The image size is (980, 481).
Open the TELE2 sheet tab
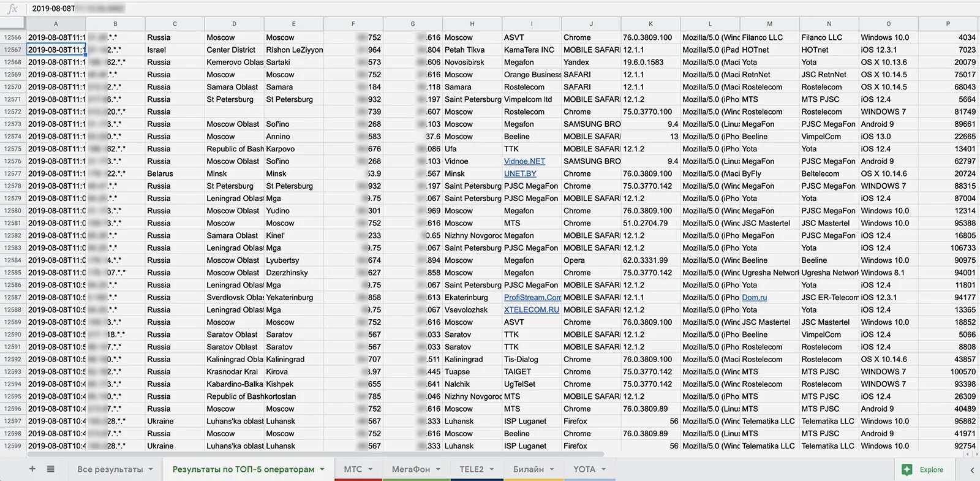472,469
